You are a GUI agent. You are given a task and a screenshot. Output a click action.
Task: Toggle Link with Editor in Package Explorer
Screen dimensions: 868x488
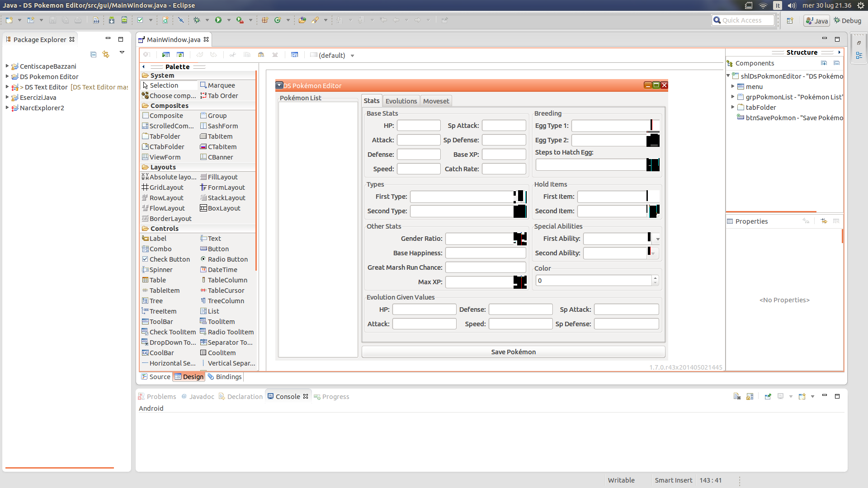click(x=106, y=54)
